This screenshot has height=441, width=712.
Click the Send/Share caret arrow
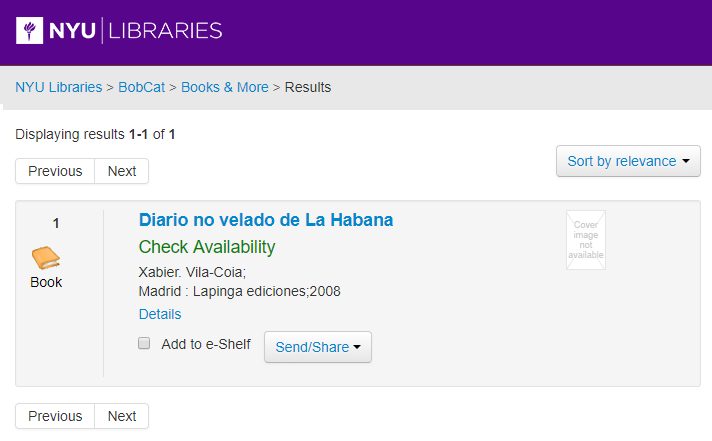357,347
